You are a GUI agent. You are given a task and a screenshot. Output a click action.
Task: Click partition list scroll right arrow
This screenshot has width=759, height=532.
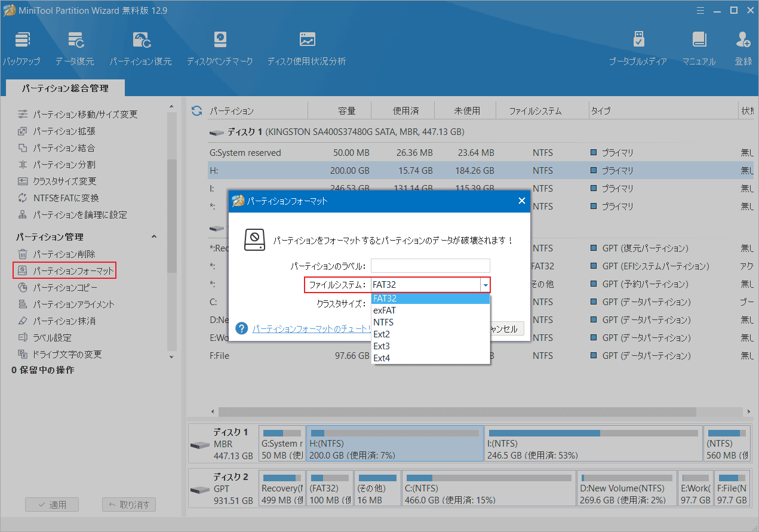tap(749, 412)
